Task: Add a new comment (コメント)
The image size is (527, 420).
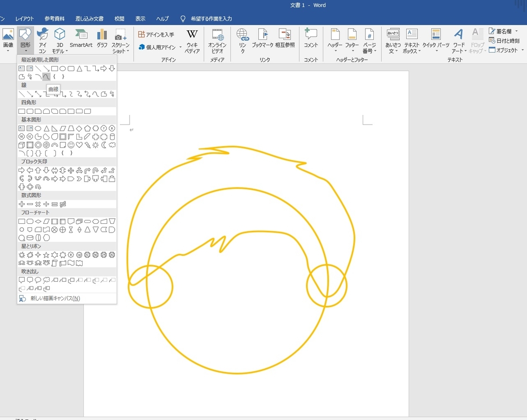Action: point(311,39)
